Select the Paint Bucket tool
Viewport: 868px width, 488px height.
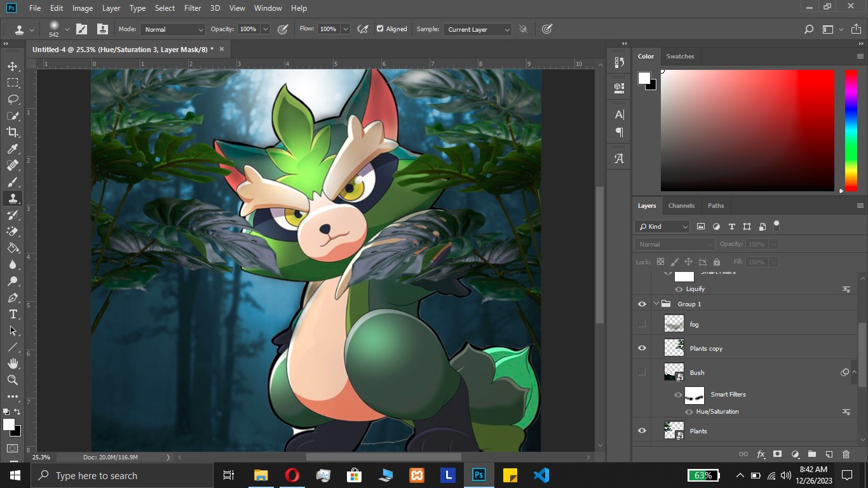tap(13, 248)
